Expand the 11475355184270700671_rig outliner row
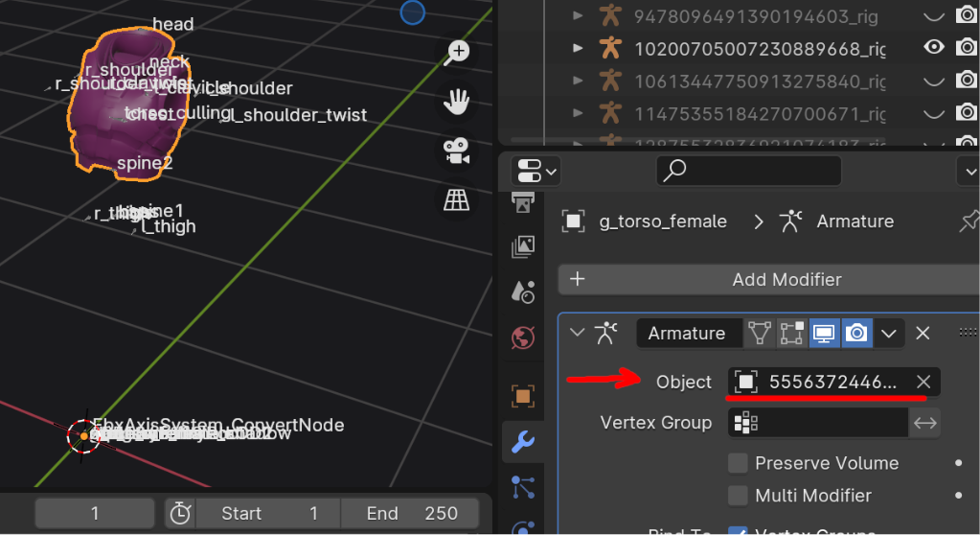The height and width of the screenshot is (535, 980). tap(578, 113)
